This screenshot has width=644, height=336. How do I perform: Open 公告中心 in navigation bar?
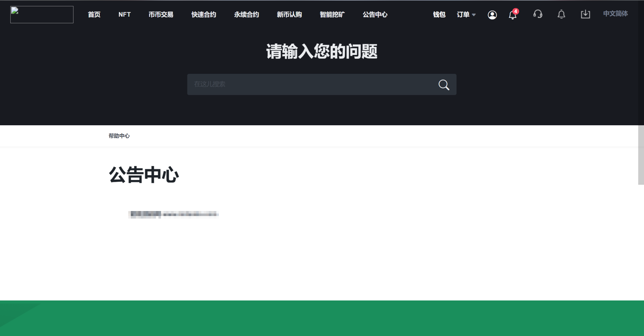tap(375, 14)
